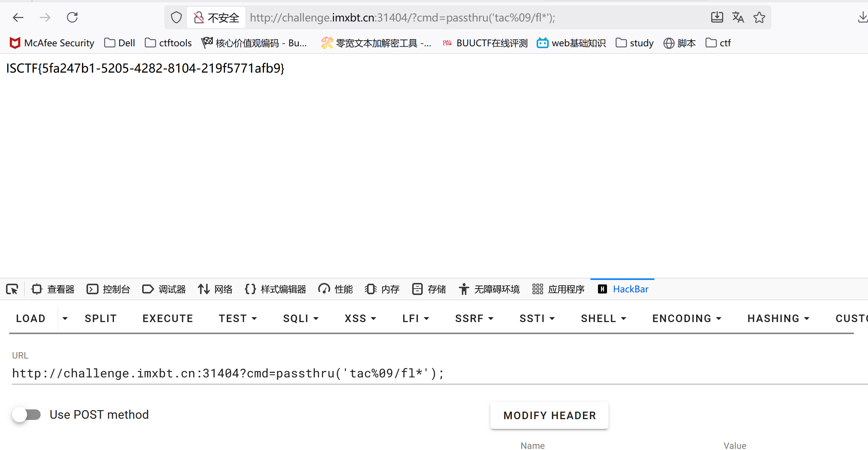This screenshot has height=450, width=868.
Task: Expand the LOAD dropdown arrow
Action: pyautogui.click(x=65, y=319)
